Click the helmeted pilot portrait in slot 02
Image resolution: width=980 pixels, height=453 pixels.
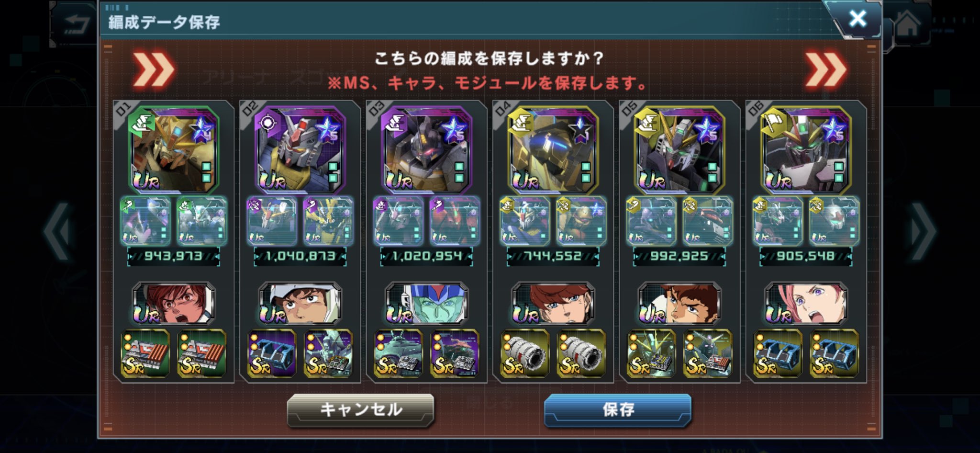(300, 303)
